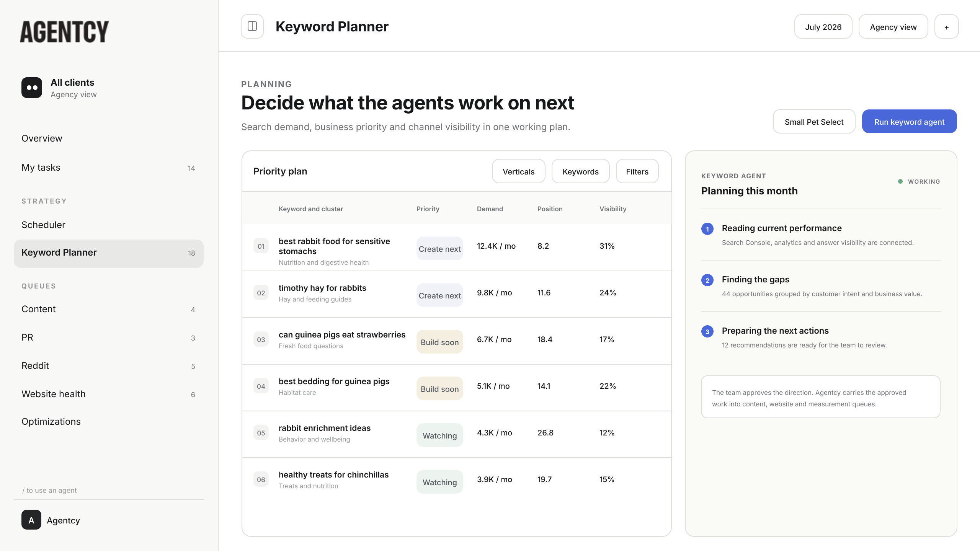980x551 pixels.
Task: Click Keyword Planner count badge 18
Action: pos(191,253)
